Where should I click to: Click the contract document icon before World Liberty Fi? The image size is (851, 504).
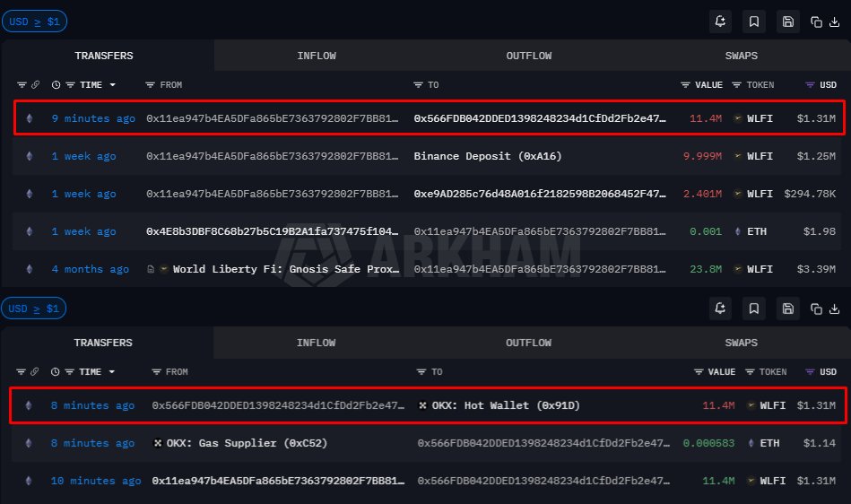click(x=151, y=269)
